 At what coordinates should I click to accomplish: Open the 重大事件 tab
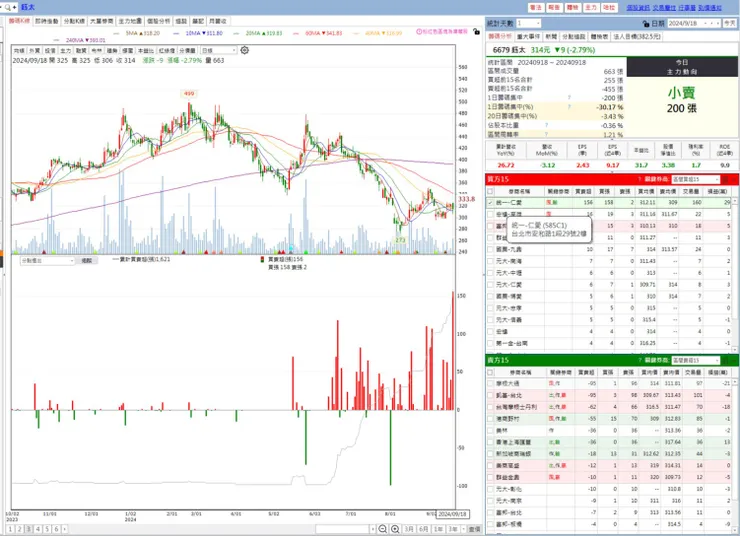[529, 36]
